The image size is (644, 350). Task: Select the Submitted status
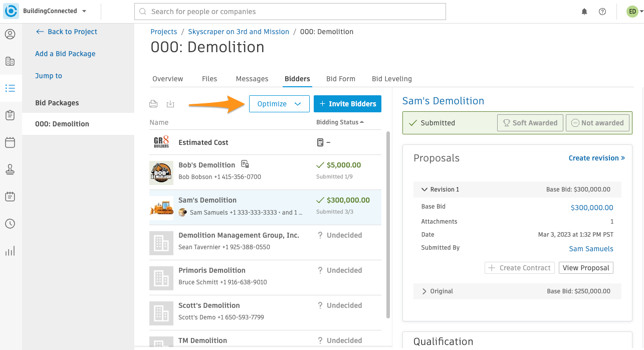(432, 123)
